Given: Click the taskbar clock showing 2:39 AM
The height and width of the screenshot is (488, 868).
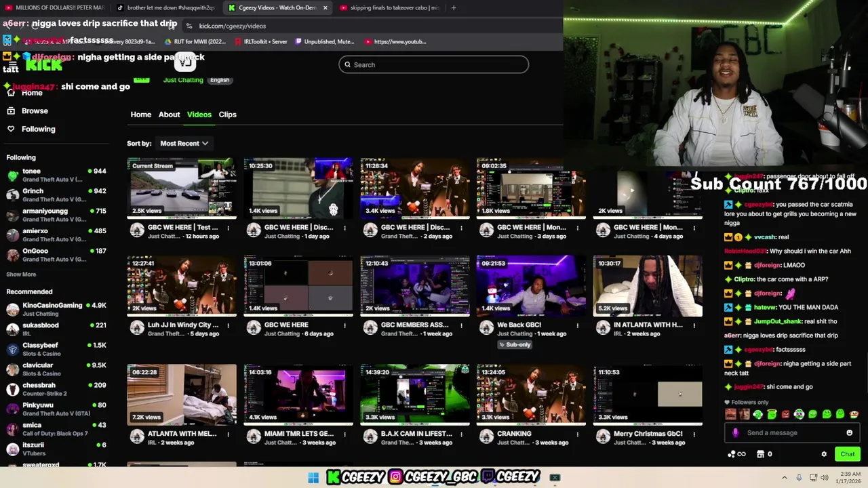Looking at the screenshot, I should click(x=848, y=478).
